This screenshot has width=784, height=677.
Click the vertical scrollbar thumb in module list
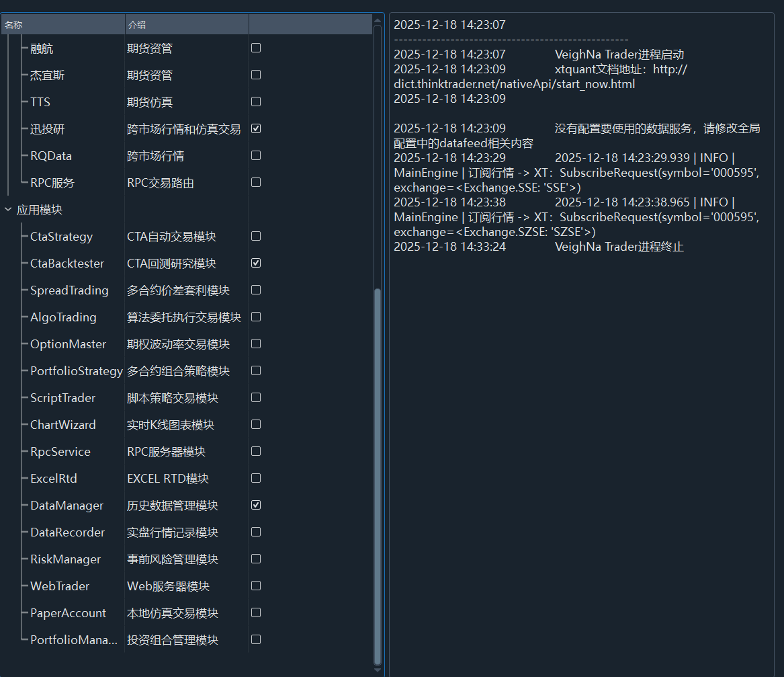tap(378, 476)
